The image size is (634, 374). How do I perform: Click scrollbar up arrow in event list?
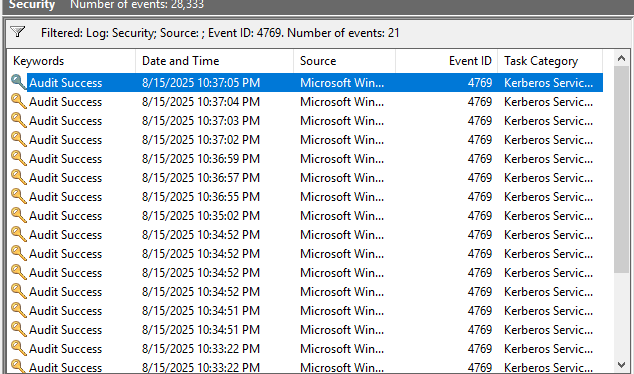coord(621,59)
